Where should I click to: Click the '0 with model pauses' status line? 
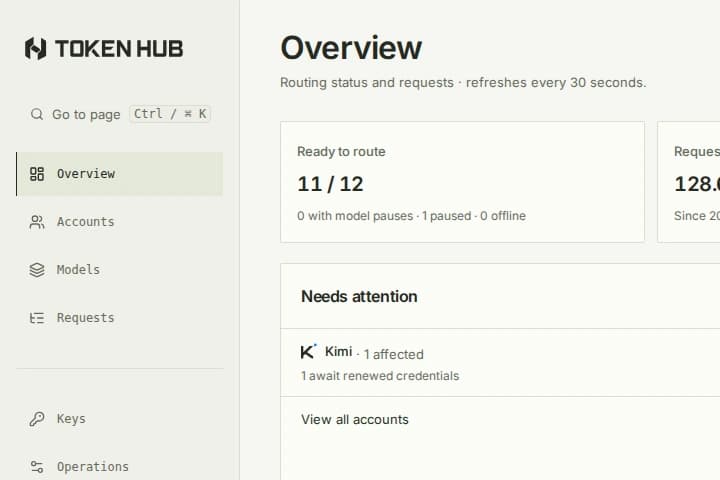click(x=411, y=216)
